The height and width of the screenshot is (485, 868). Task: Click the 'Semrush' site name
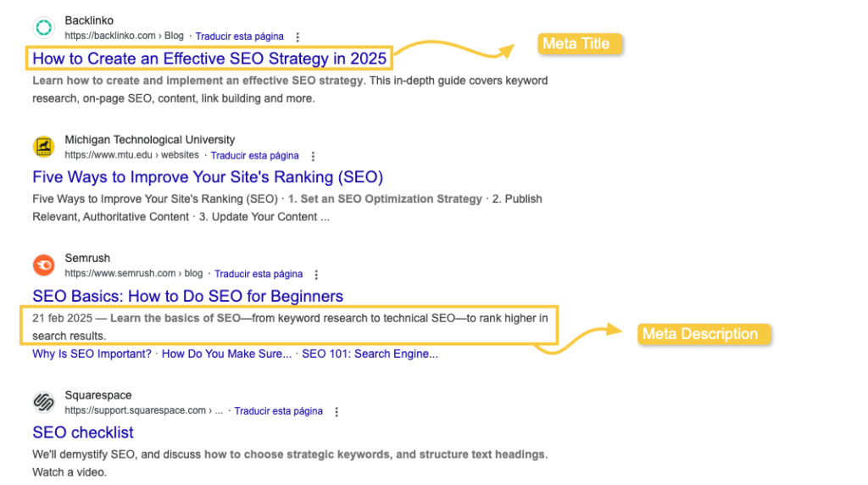pyautogui.click(x=87, y=259)
